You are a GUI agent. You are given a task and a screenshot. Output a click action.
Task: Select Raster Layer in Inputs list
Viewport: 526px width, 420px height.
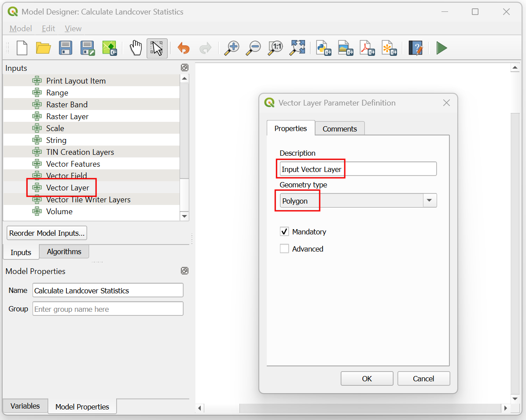coord(67,117)
